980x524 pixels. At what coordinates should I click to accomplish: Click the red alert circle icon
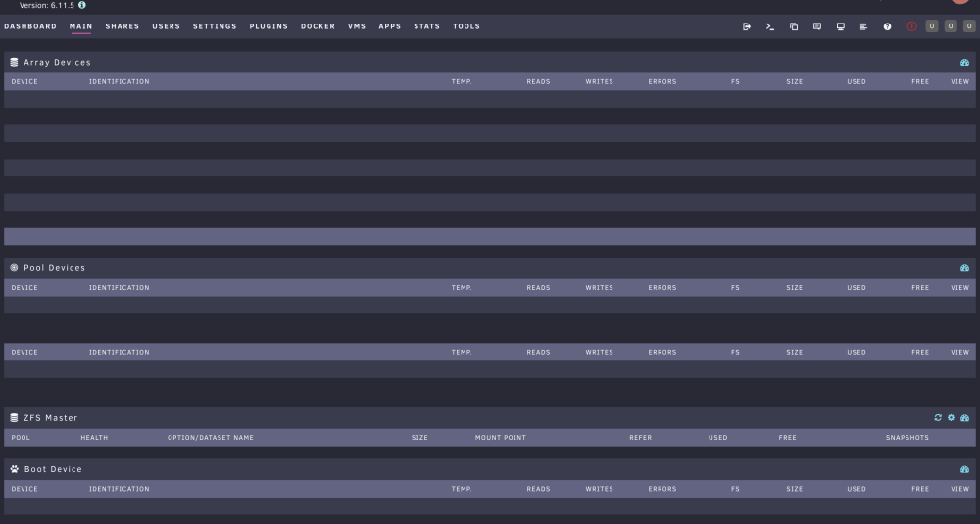(x=911, y=26)
